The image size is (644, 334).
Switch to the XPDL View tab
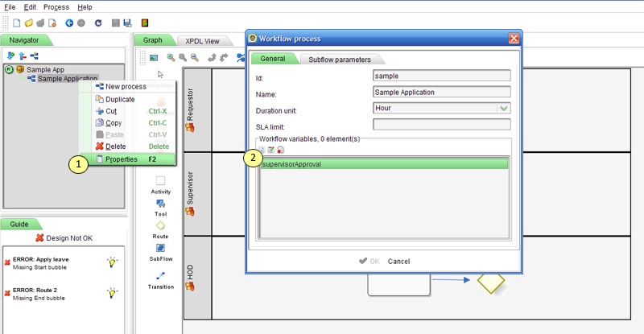coord(202,40)
